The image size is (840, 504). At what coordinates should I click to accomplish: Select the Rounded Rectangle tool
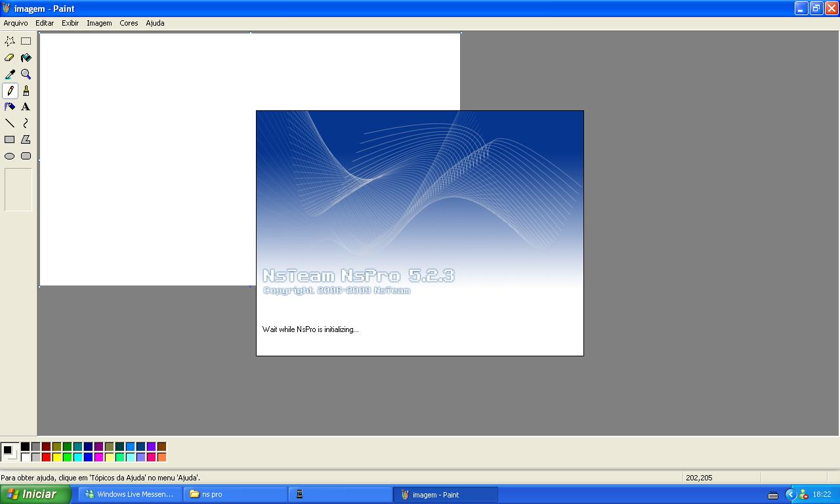point(26,156)
